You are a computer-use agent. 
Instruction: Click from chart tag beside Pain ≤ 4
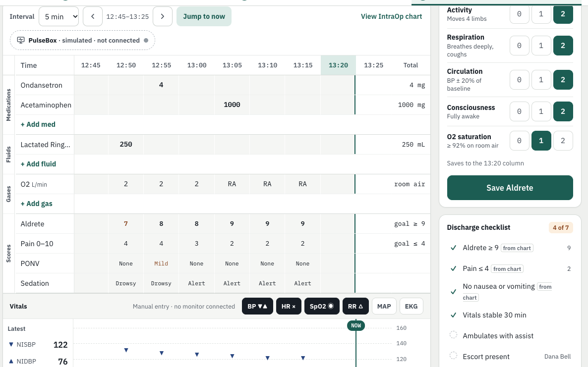[507, 269]
